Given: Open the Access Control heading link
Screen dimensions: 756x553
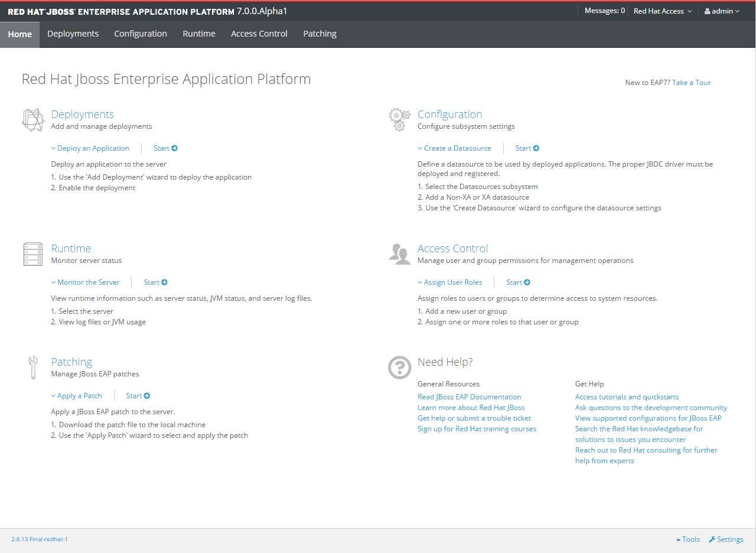Looking at the screenshot, I should [x=453, y=249].
